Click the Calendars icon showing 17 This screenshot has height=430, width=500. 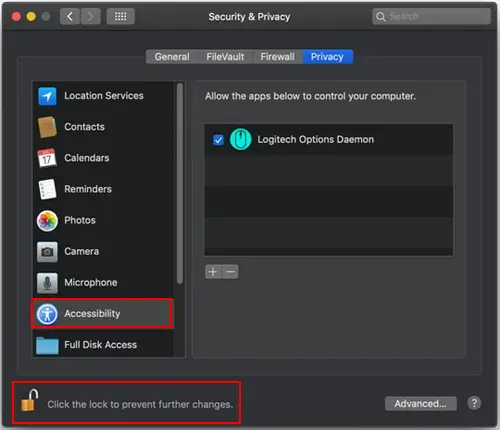(x=47, y=158)
